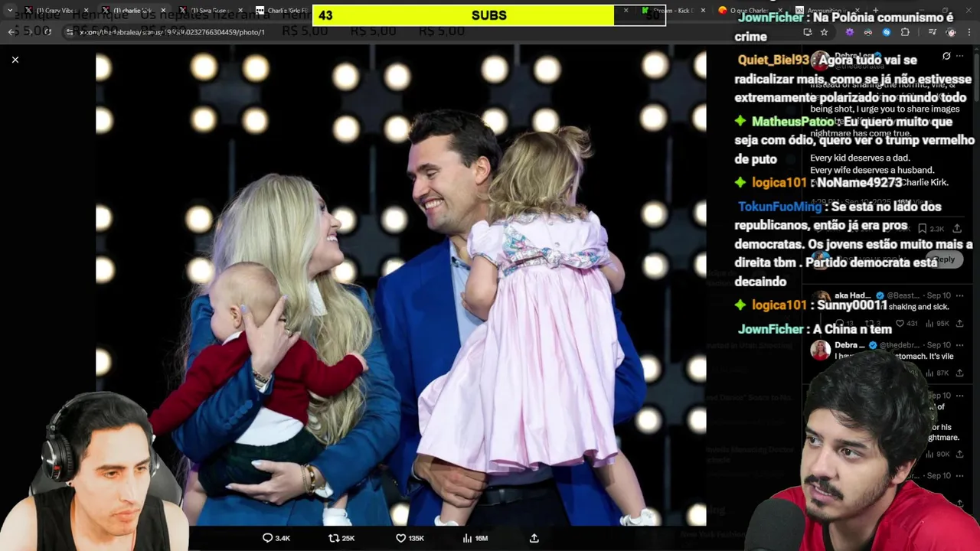Close the Stream - Kick tab

click(x=703, y=11)
